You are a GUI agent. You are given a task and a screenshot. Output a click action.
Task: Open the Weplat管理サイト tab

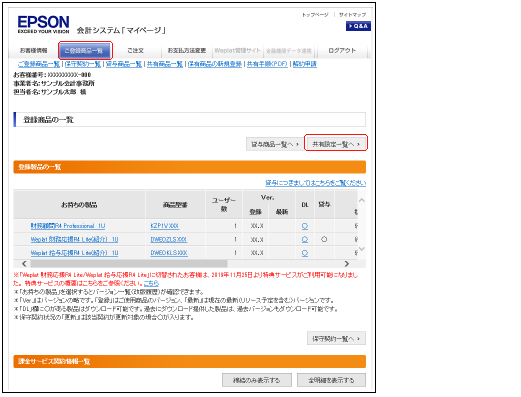pyautogui.click(x=238, y=50)
